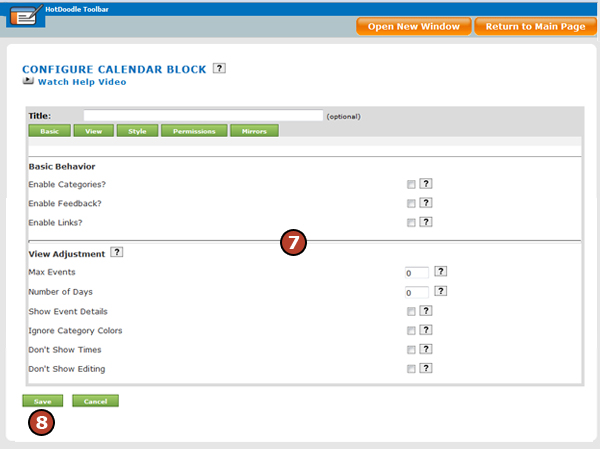Click the HotDoodle Toolbar logo icon
The image size is (600, 449).
25,15
